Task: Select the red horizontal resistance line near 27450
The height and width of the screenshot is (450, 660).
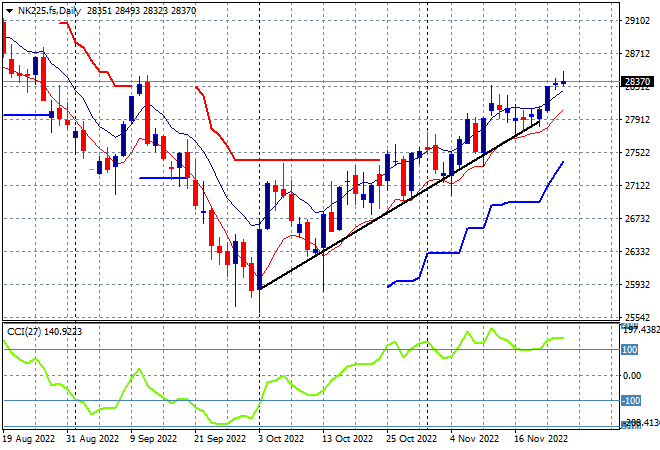Action: (307, 160)
